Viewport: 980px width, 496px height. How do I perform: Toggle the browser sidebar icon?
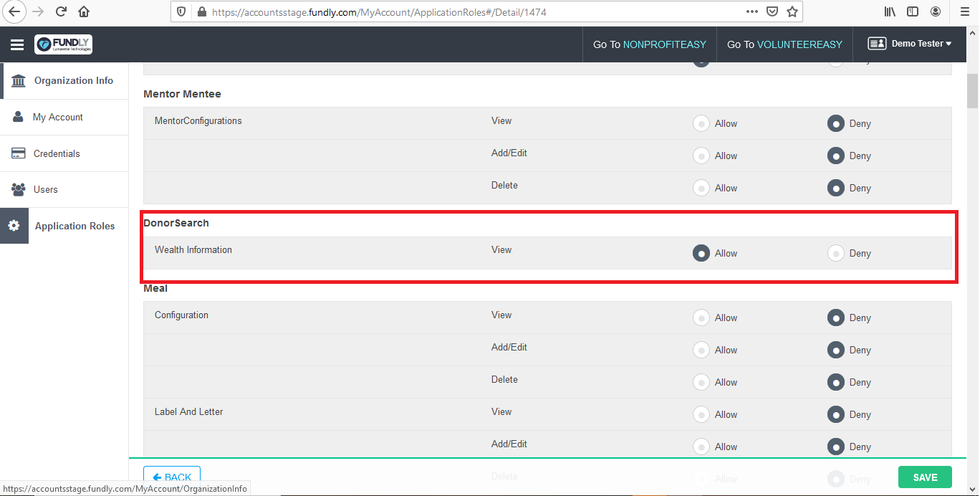point(913,11)
